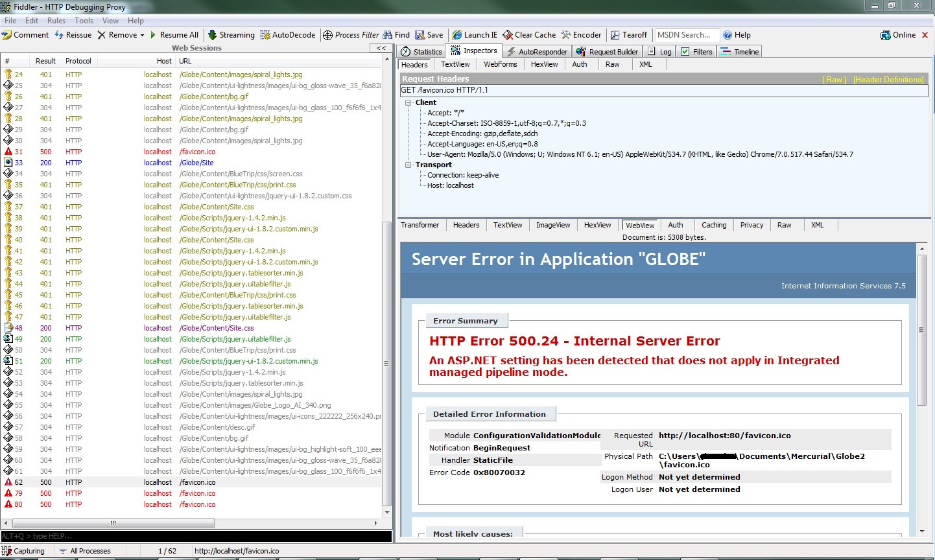
Task: Open All Processes filter in status bar
Action: point(84,551)
